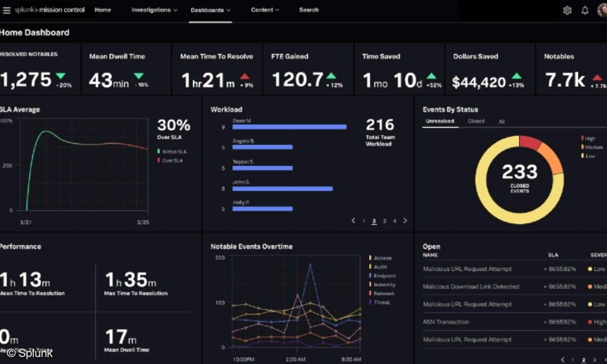607x364 pixels.
Task: Click the green down arrow on Resolved Notables
Action: coord(61,76)
